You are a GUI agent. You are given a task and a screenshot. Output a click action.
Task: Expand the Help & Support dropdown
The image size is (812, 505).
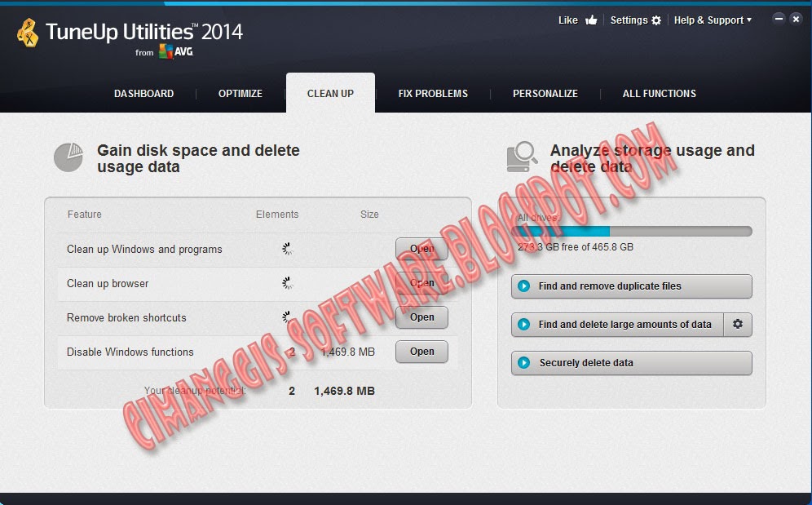click(713, 20)
